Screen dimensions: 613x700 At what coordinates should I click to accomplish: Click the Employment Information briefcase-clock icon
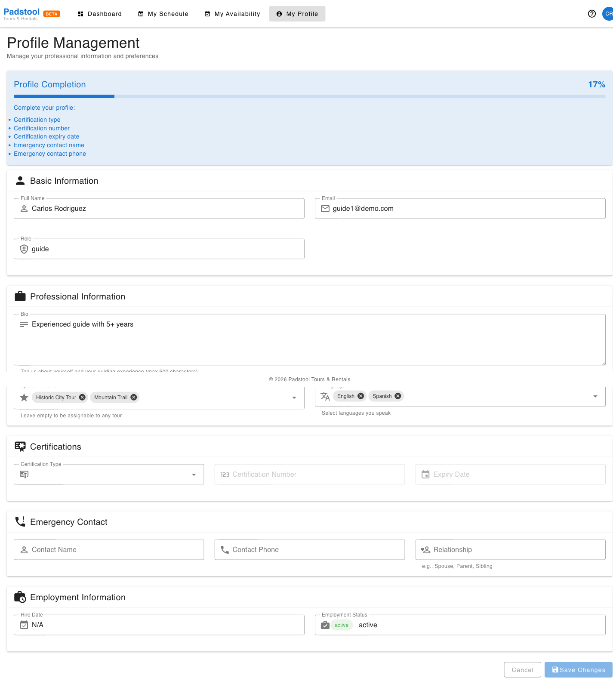pyautogui.click(x=20, y=597)
